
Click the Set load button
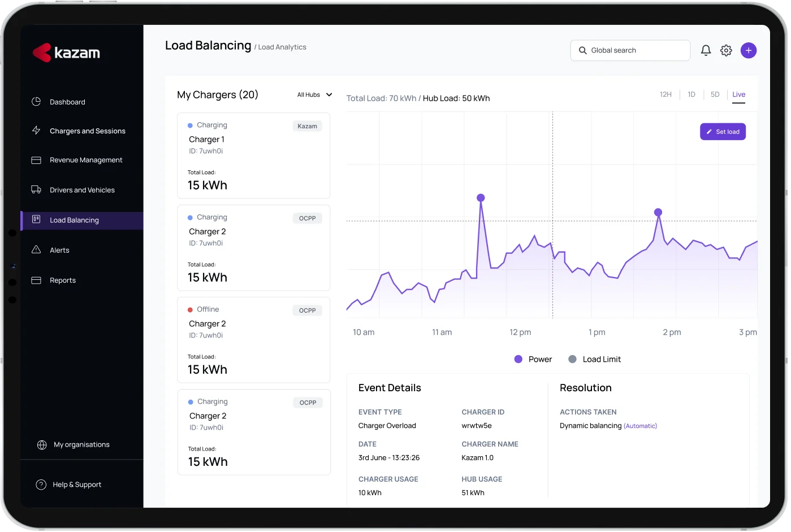click(723, 132)
